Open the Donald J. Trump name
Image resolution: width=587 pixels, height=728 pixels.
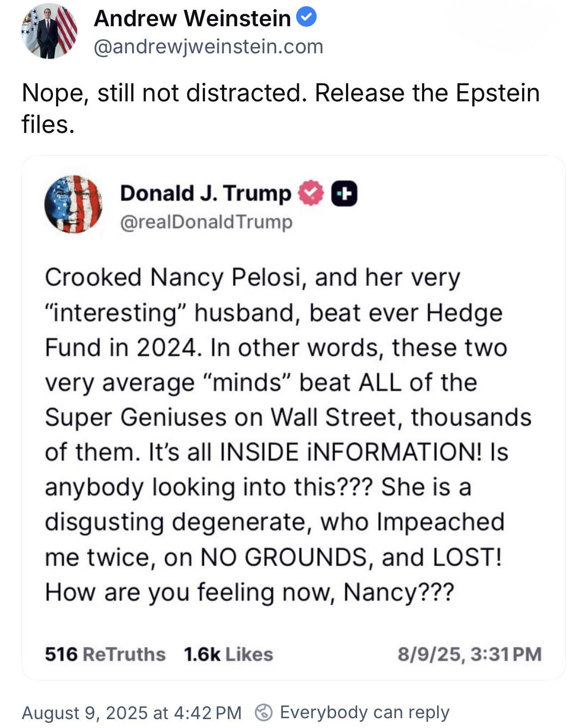pos(205,193)
